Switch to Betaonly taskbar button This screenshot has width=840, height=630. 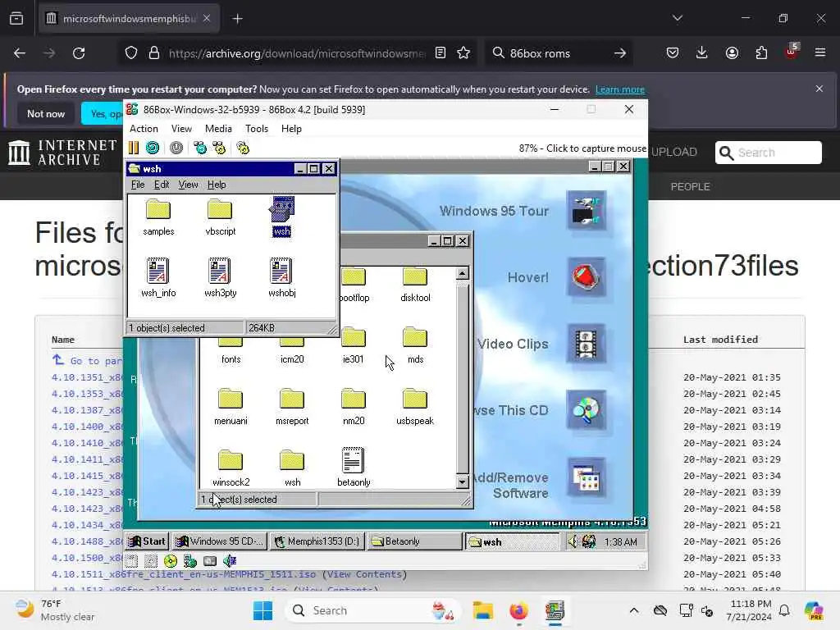tap(414, 541)
